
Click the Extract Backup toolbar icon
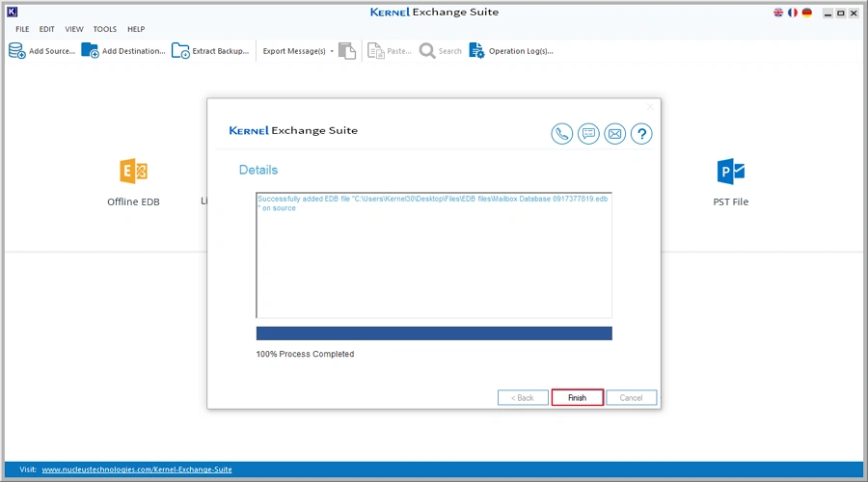pyautogui.click(x=180, y=51)
